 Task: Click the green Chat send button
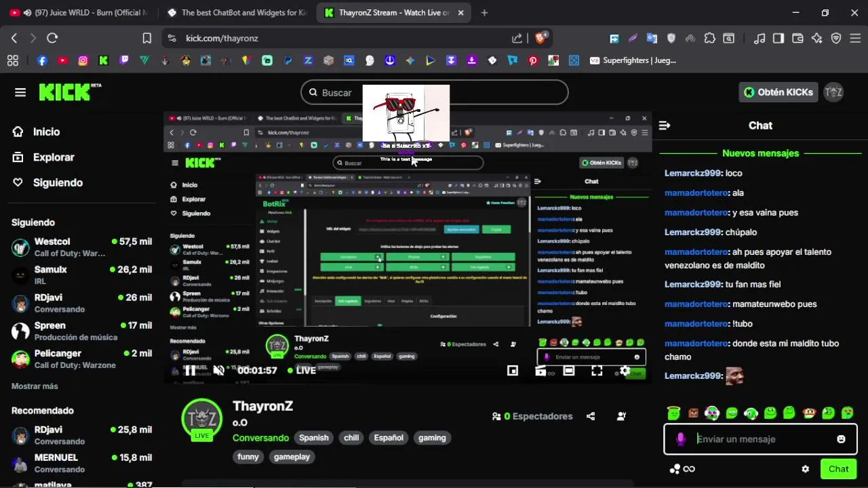838,469
